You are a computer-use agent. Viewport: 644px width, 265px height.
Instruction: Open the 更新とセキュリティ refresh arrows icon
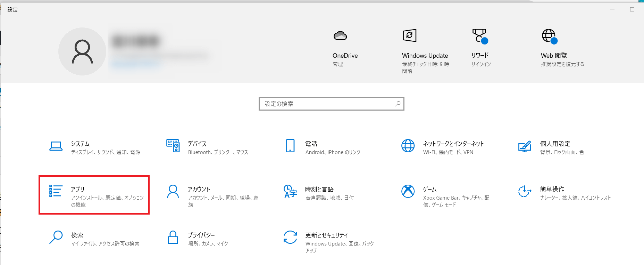click(x=290, y=237)
